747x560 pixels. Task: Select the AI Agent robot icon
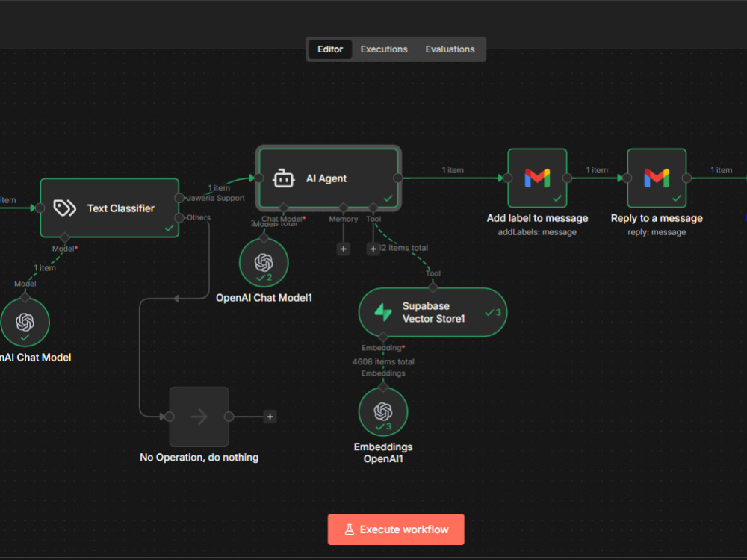(x=283, y=178)
